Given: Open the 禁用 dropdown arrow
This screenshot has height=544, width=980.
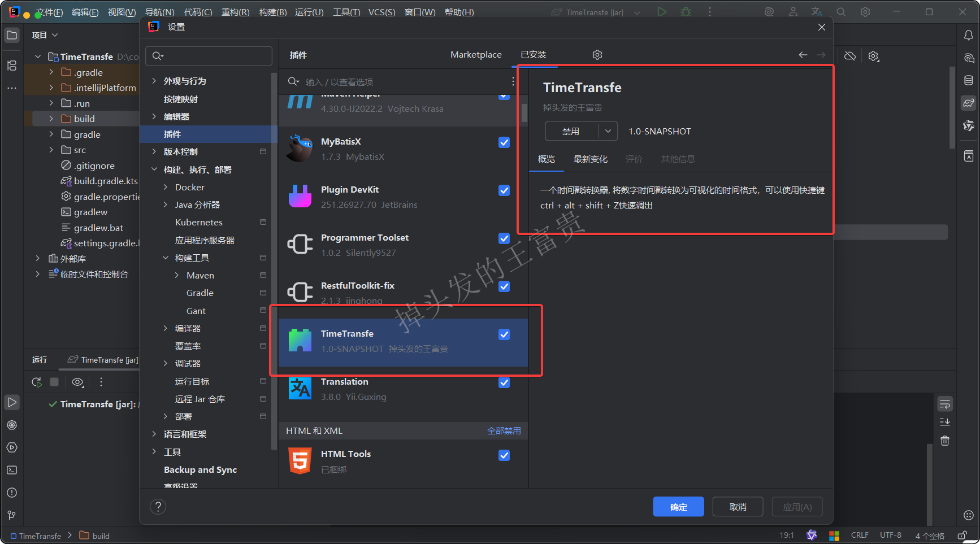Looking at the screenshot, I should [x=608, y=131].
